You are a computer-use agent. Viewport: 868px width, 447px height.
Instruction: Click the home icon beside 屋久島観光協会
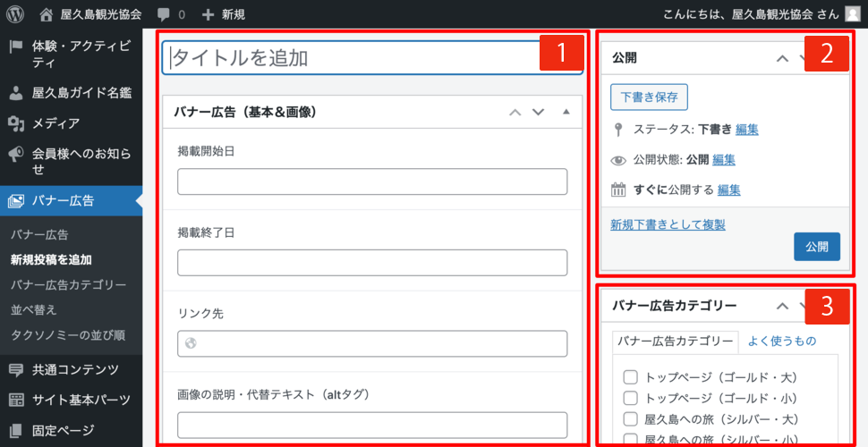47,14
